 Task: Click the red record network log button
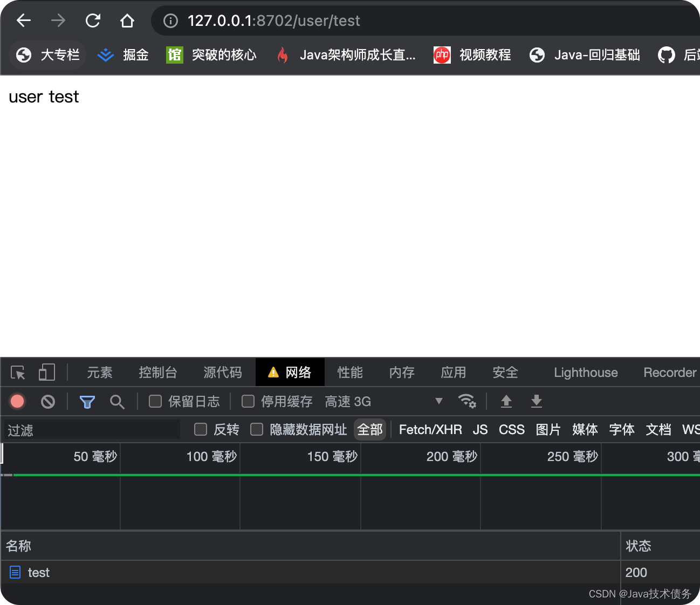[x=17, y=402]
